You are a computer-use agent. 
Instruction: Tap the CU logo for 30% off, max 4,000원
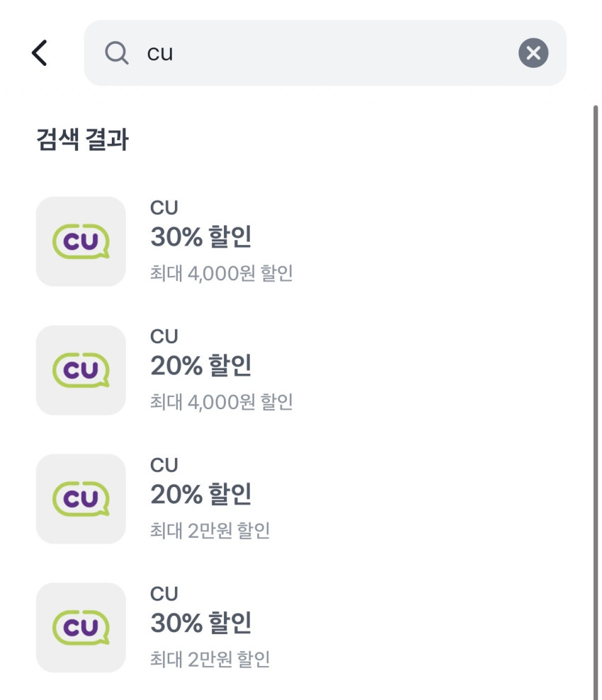(81, 241)
